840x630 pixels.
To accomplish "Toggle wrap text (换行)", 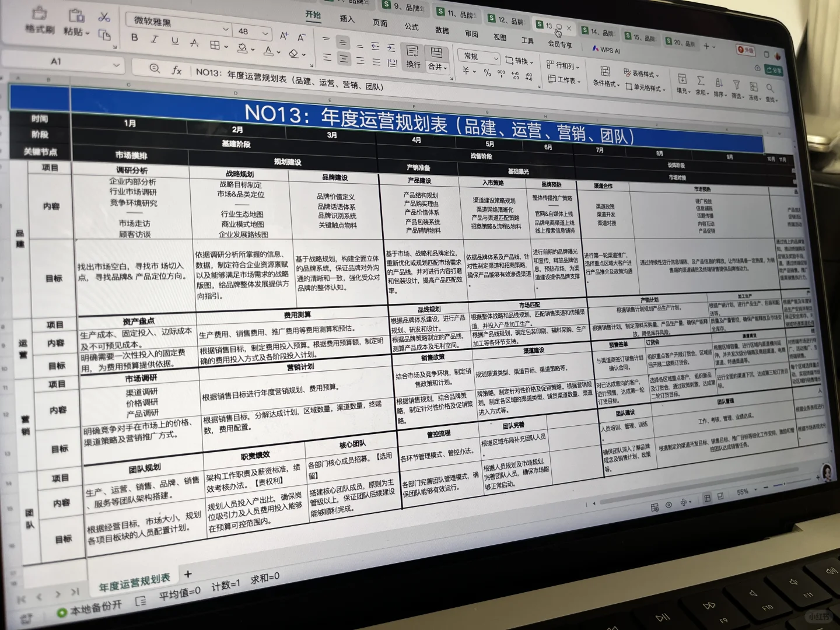I will click(x=412, y=56).
